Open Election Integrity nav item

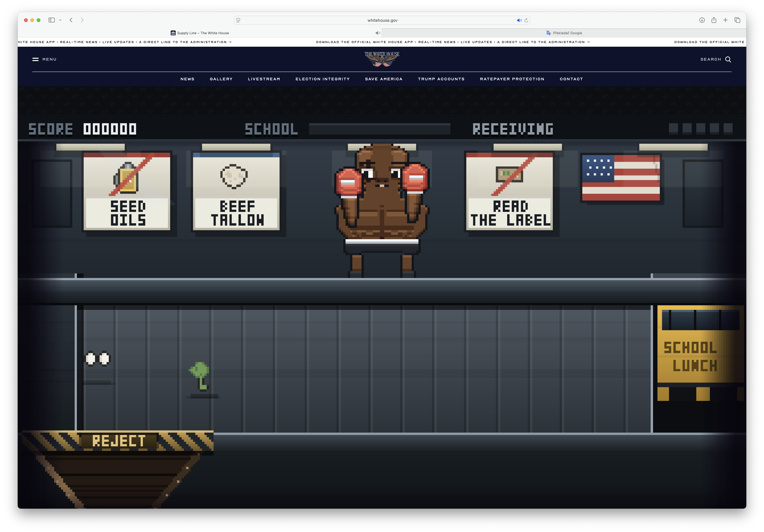coord(322,79)
